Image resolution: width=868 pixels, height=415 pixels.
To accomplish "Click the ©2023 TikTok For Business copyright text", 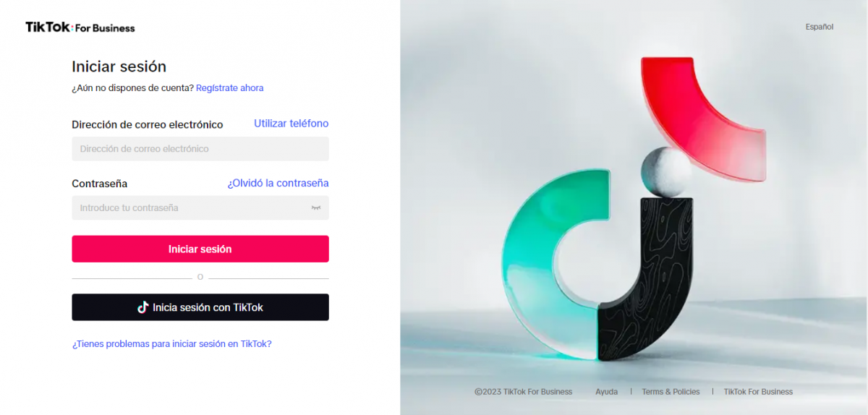I will (x=524, y=392).
